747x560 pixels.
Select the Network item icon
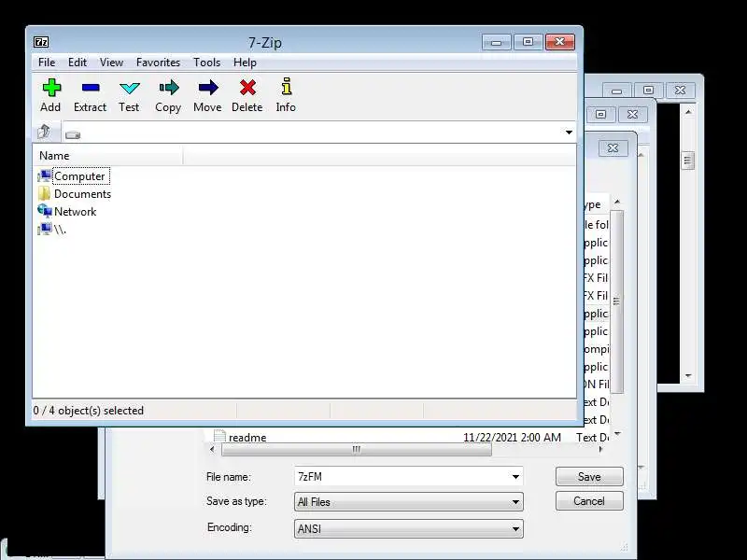[44, 211]
